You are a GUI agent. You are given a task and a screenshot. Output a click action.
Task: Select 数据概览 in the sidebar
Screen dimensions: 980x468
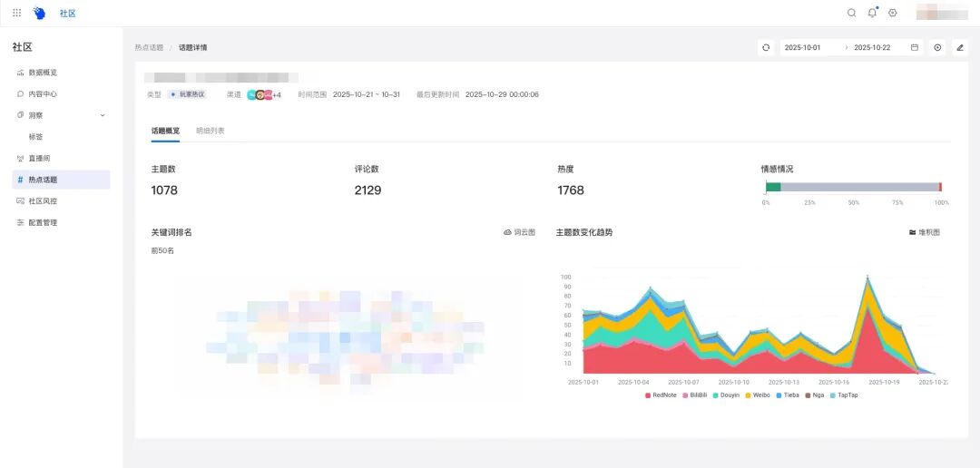point(42,73)
